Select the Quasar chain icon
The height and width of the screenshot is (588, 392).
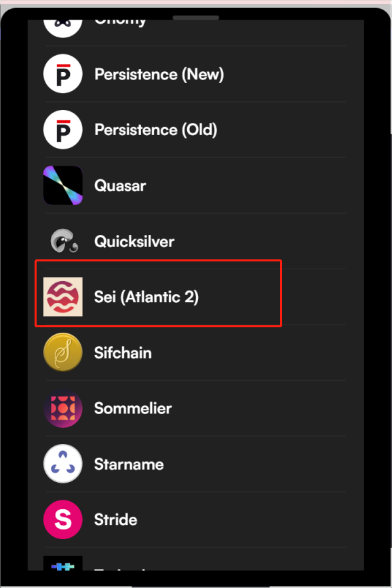click(63, 185)
